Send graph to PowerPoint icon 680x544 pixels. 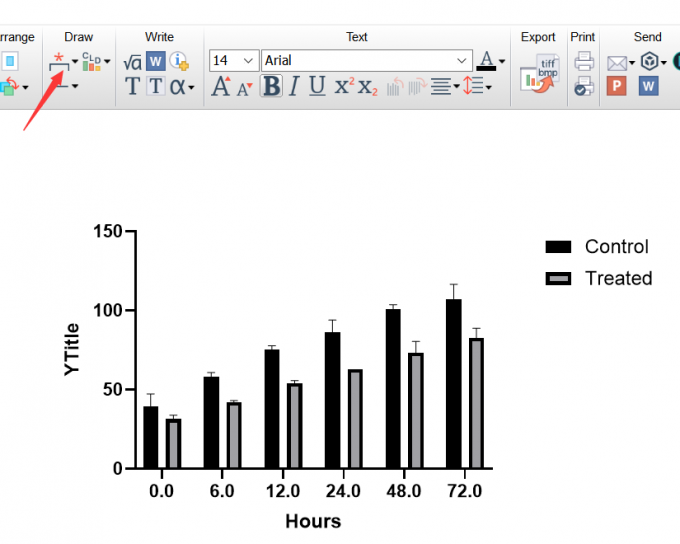point(616,86)
